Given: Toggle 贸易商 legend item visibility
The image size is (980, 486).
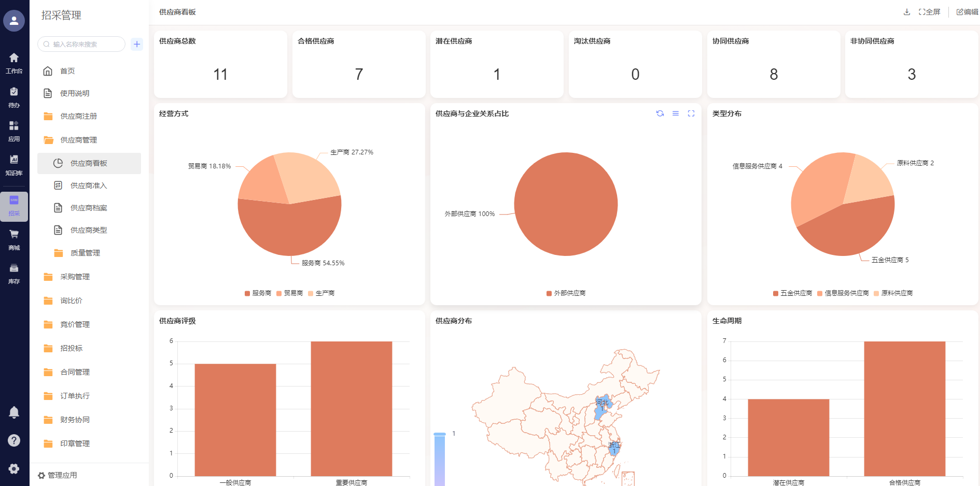Looking at the screenshot, I should [x=289, y=293].
